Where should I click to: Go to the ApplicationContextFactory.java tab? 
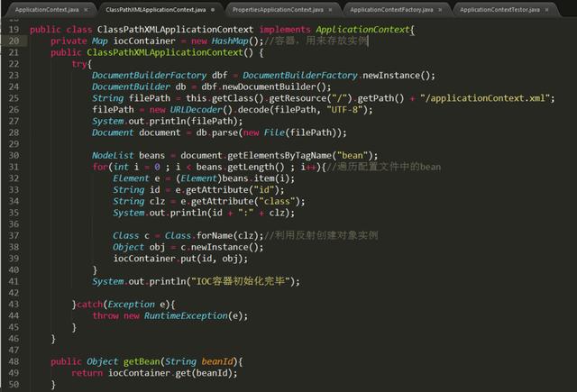pyautogui.click(x=391, y=10)
